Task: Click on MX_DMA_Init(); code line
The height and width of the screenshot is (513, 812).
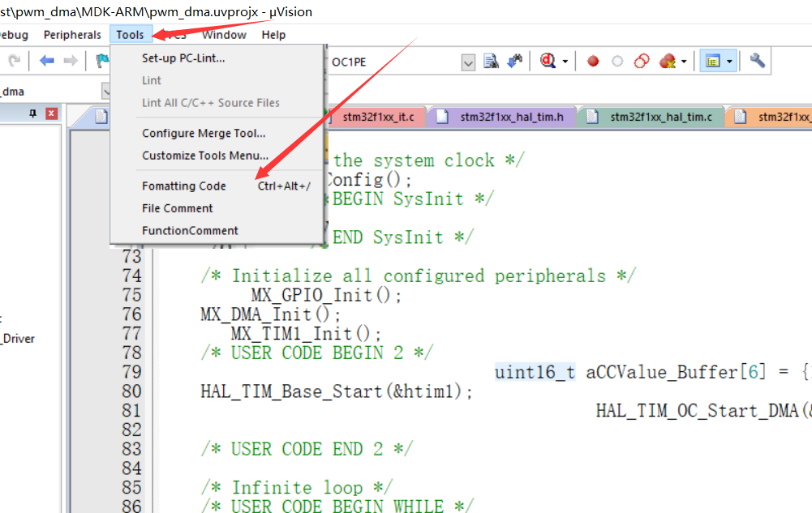Action: 270,314
